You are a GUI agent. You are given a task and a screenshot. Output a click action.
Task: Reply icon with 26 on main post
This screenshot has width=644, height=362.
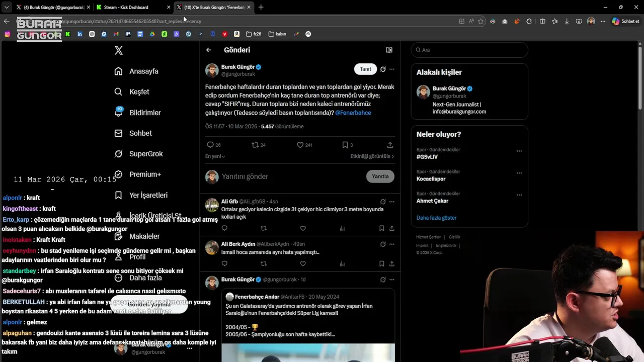(x=214, y=145)
